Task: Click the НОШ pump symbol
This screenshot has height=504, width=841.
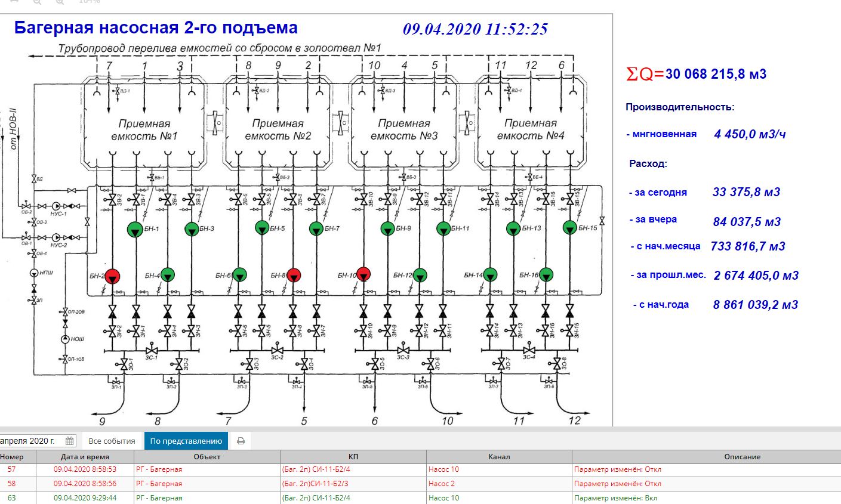Action: click(x=65, y=339)
